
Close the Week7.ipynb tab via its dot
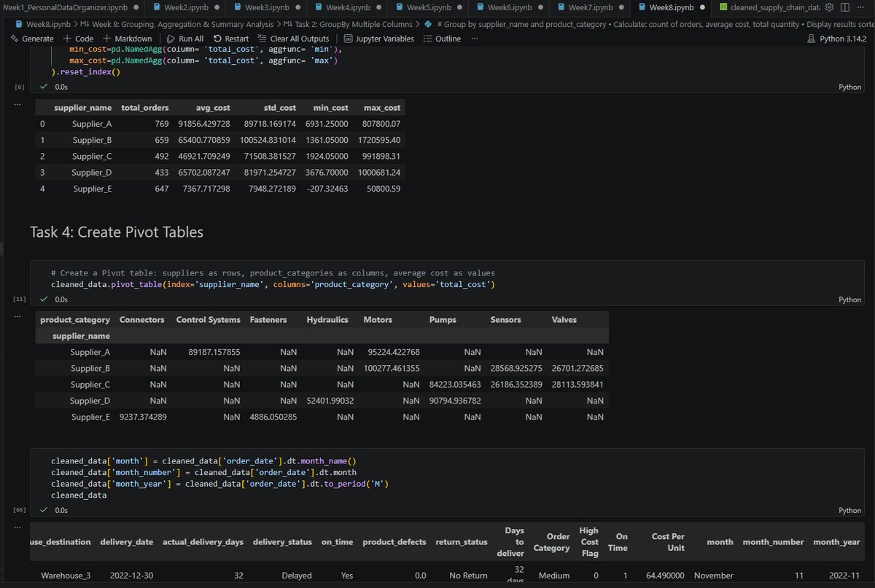(x=620, y=7)
